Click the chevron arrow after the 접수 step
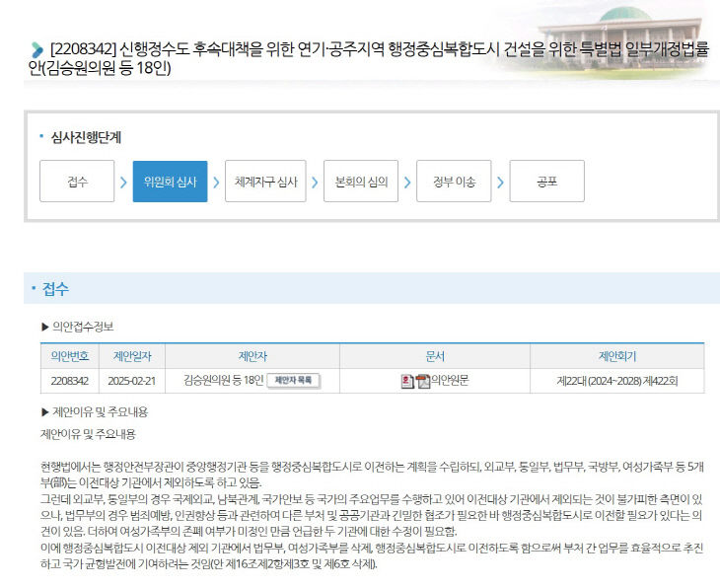The width and height of the screenshot is (720, 588). pos(123,182)
